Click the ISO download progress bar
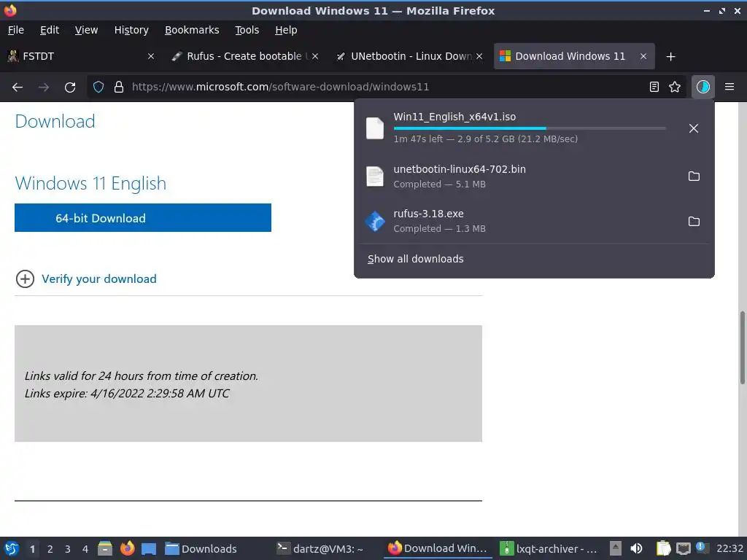The image size is (747, 560). click(530, 128)
